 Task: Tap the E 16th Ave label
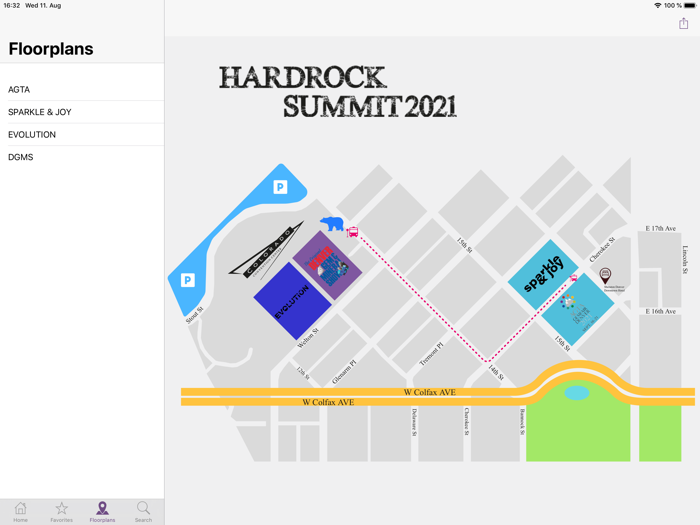click(x=660, y=311)
